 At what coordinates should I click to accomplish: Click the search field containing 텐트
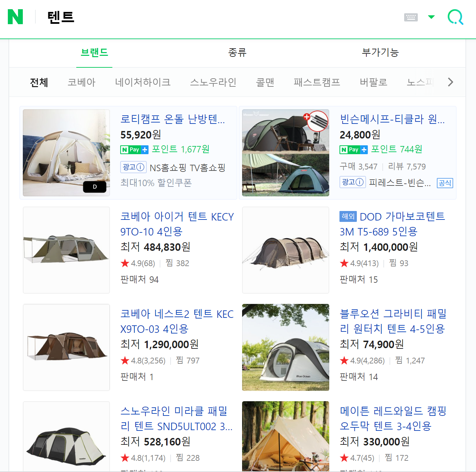click(x=218, y=17)
